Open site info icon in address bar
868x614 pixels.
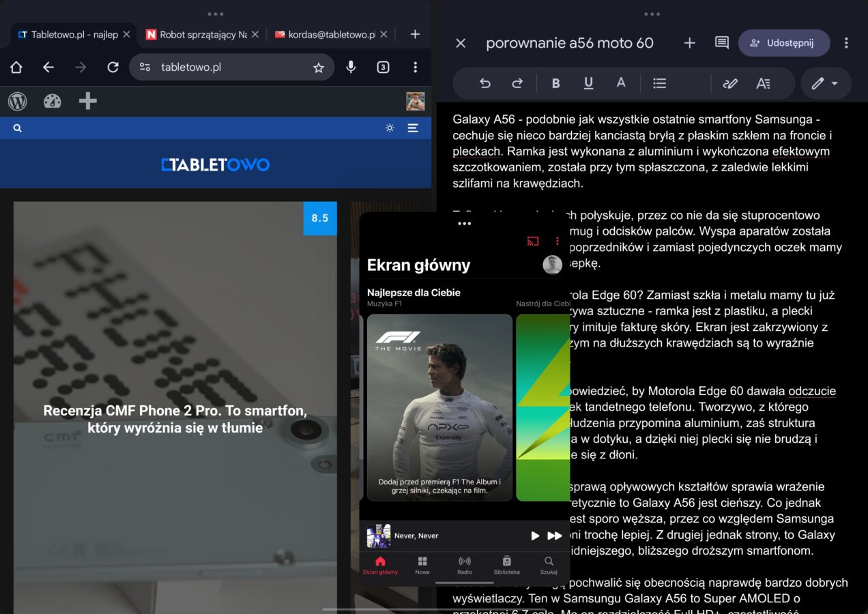point(145,67)
